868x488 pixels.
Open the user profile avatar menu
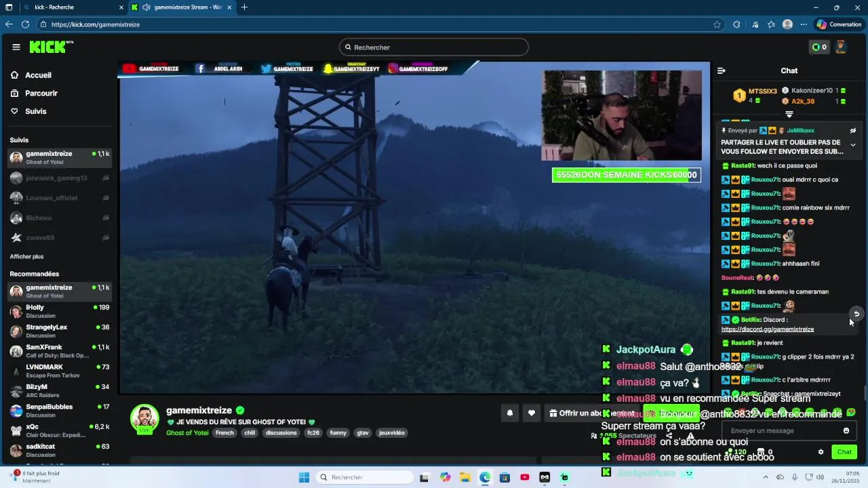841,47
